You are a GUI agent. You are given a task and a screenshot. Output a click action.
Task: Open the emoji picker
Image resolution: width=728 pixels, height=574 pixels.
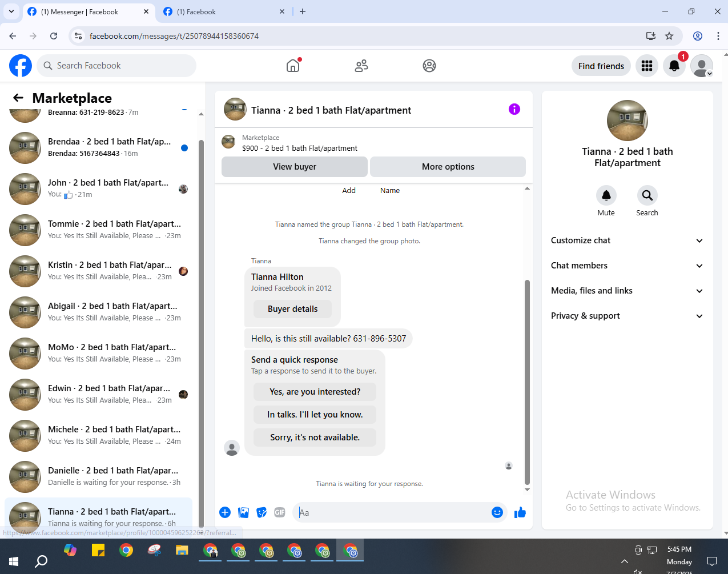tap(497, 512)
